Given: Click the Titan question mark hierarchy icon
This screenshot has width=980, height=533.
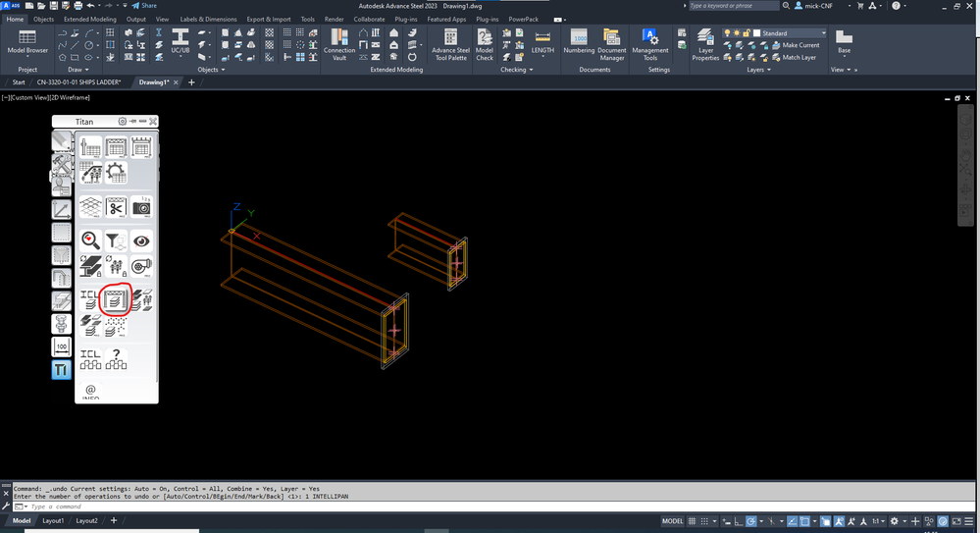Looking at the screenshot, I should point(116,359).
